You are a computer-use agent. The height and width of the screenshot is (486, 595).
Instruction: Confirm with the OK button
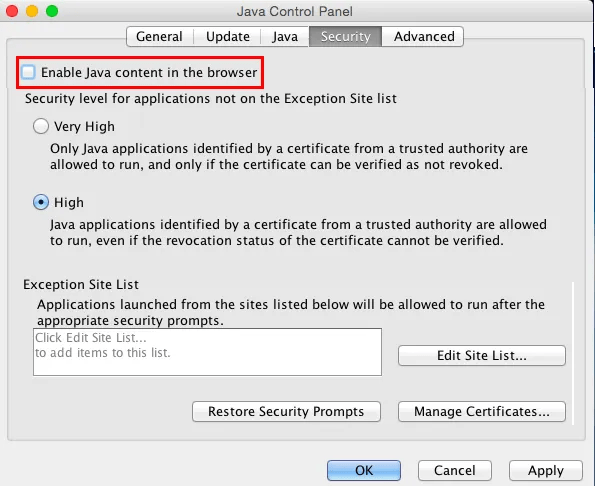coord(364,470)
